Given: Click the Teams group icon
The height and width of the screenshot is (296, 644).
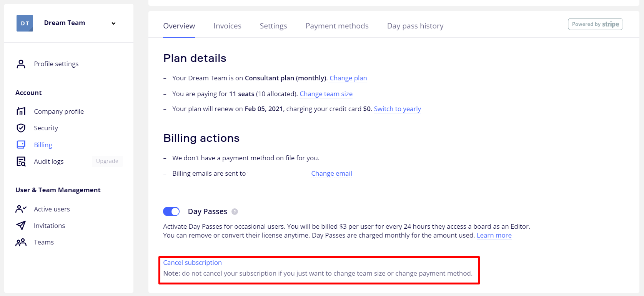Looking at the screenshot, I should [x=21, y=242].
